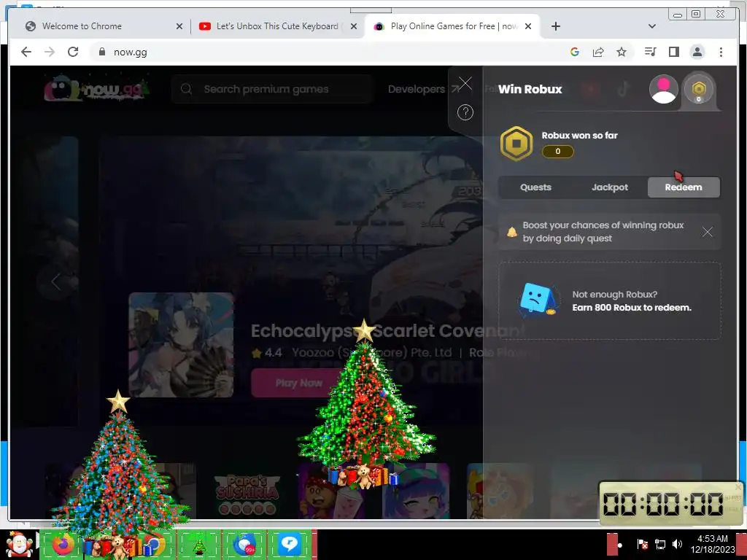The width and height of the screenshot is (747, 560).
Task: Click the action center flag icon
Action: pos(642,544)
